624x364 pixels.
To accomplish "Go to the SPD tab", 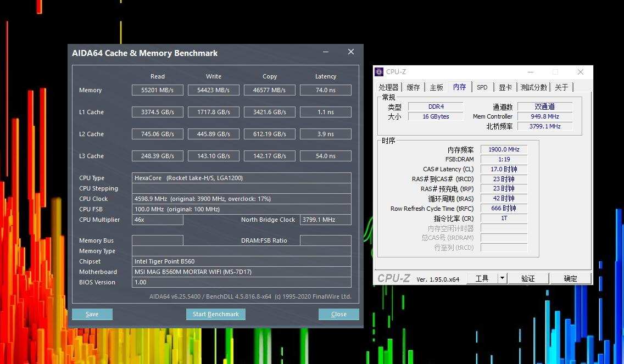I will 482,87.
